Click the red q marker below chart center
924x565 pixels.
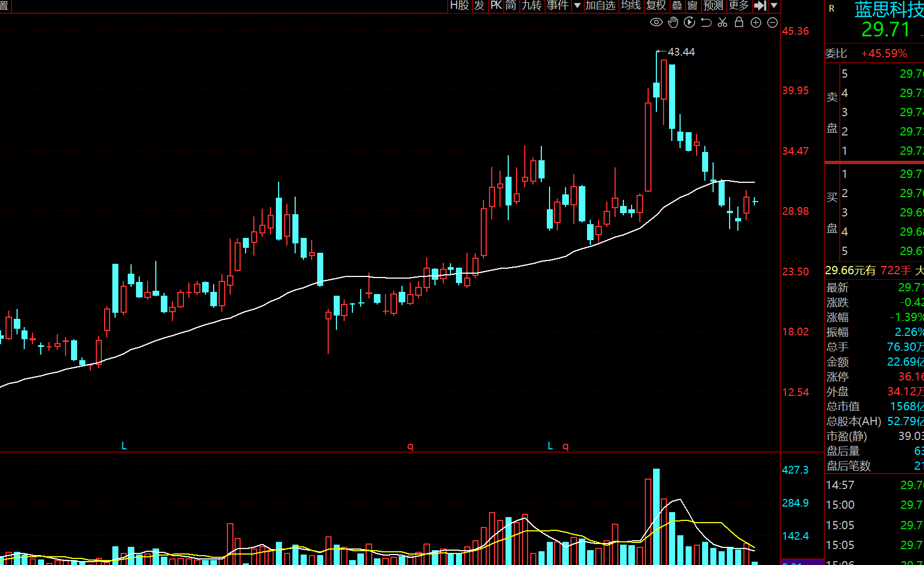point(410,446)
